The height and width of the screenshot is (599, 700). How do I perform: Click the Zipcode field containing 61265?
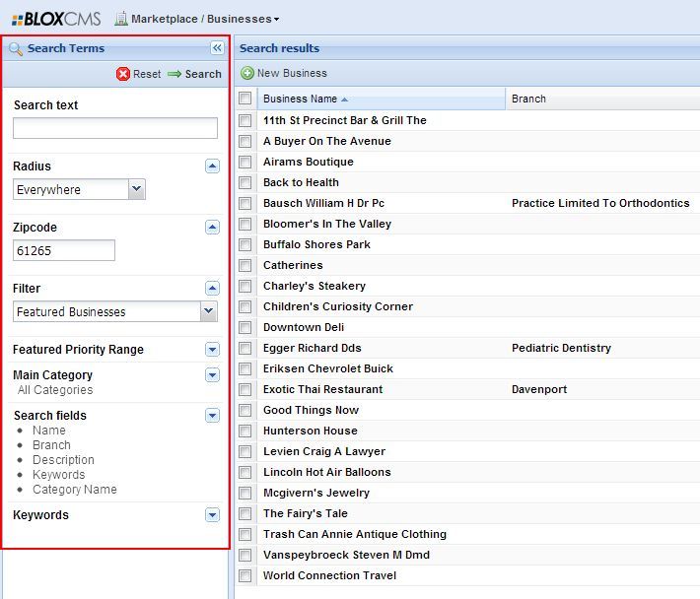pyautogui.click(x=64, y=250)
